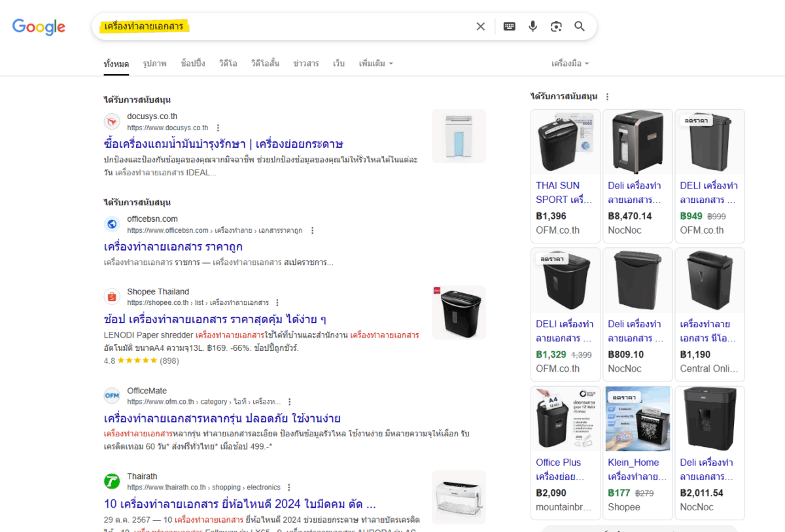This screenshot has height=532, width=785.
Task: Open search by image camera icon
Action: tap(556, 26)
